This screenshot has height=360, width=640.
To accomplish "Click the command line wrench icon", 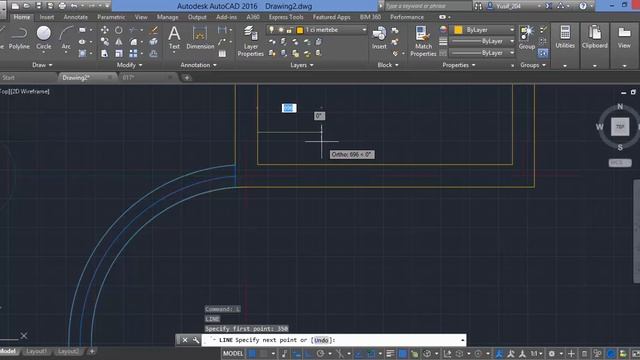I will coord(196,340).
